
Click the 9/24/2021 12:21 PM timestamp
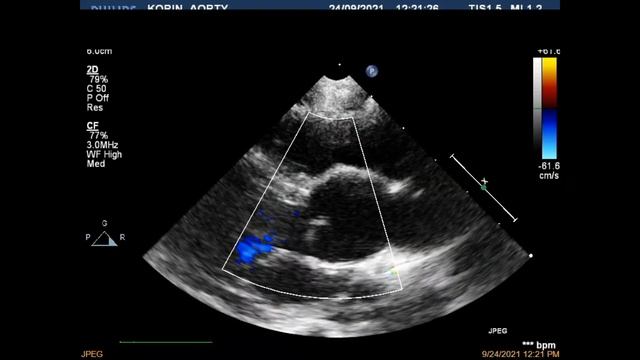(x=520, y=354)
